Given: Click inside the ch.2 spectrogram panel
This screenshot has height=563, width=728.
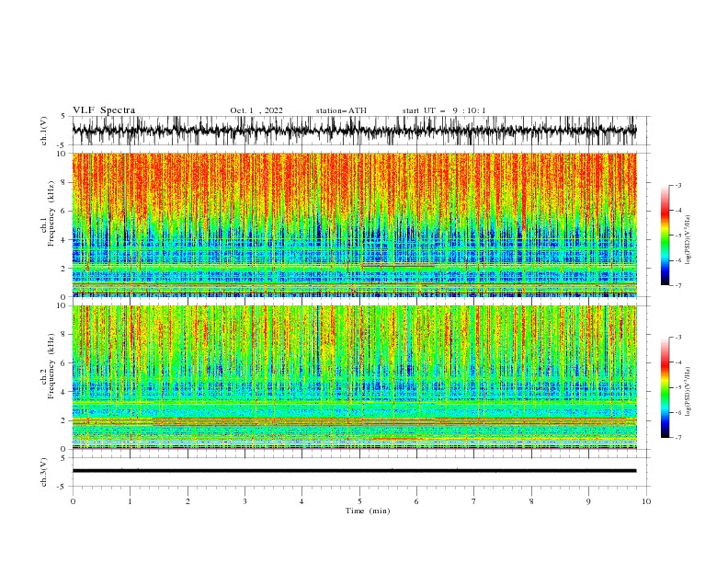Looking at the screenshot, I should 354,377.
